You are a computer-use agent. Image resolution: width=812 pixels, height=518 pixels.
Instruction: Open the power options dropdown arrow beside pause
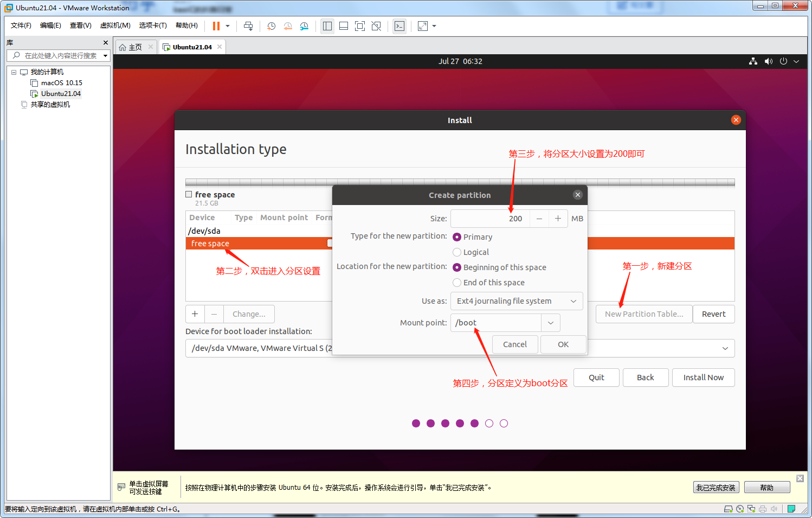tap(228, 26)
